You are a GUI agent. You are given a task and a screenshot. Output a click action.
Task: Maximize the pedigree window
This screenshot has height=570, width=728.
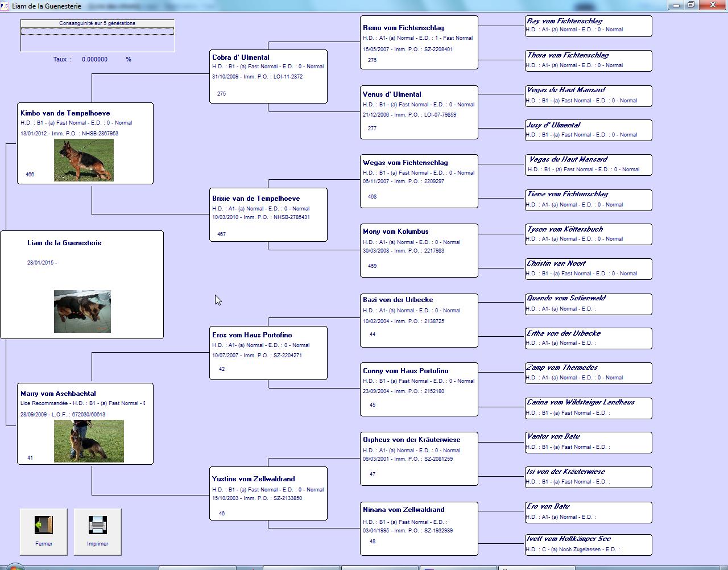691,5
